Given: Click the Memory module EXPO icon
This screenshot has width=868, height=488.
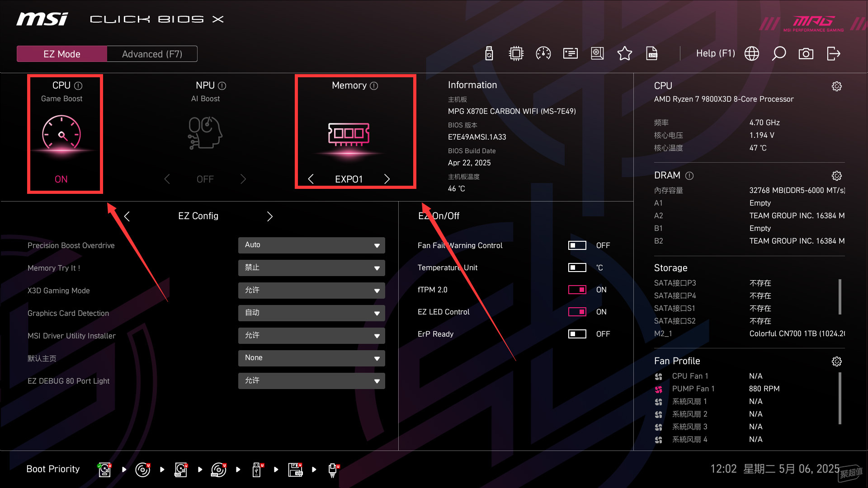Looking at the screenshot, I should pyautogui.click(x=349, y=135).
